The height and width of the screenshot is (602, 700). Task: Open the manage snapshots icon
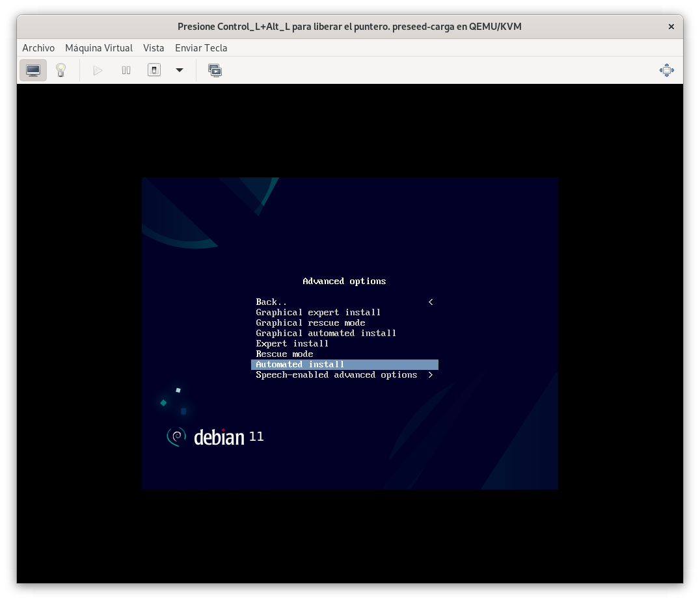pos(215,70)
